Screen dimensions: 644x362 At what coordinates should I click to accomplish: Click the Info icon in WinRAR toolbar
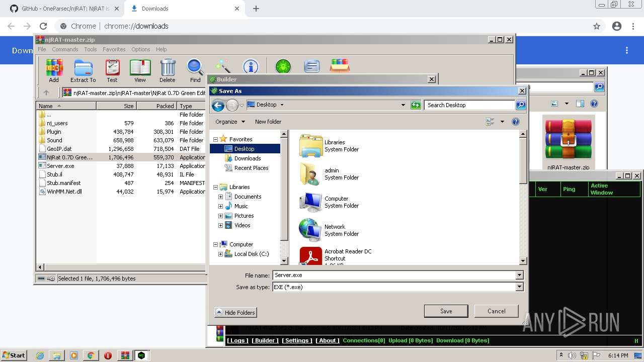coord(251,66)
